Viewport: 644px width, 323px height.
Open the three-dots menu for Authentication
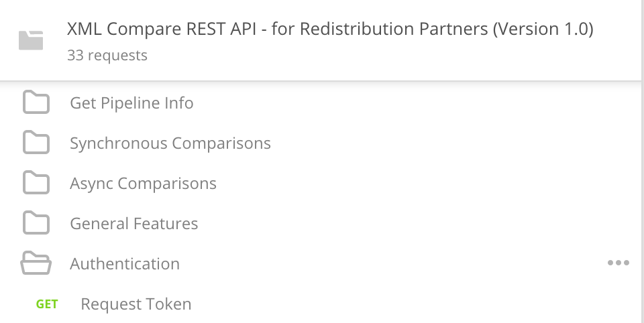pyautogui.click(x=618, y=263)
